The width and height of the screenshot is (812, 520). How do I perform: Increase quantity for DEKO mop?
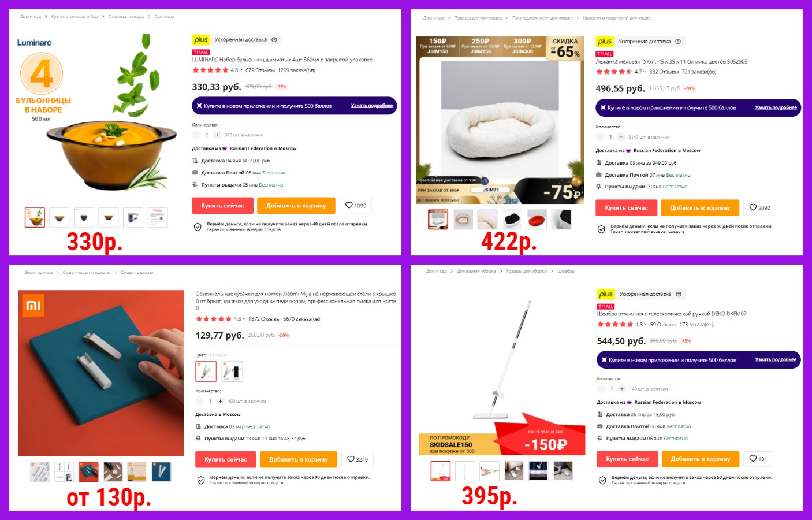point(622,389)
